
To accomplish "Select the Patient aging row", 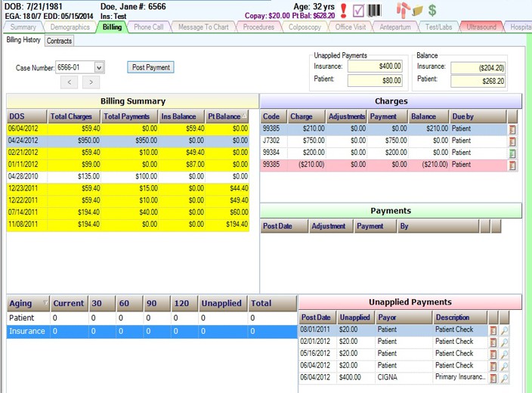I will click(x=152, y=318).
